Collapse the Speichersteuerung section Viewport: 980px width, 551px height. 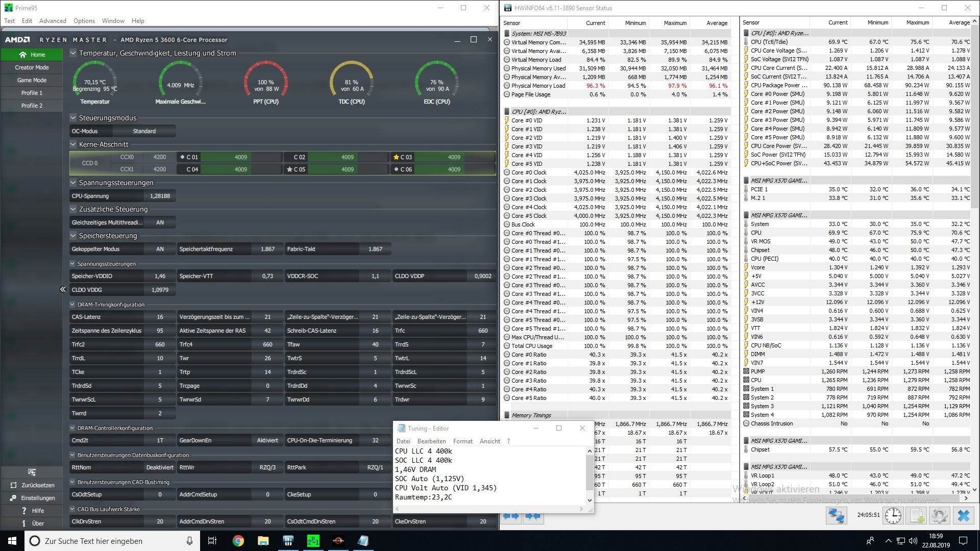[x=73, y=236]
